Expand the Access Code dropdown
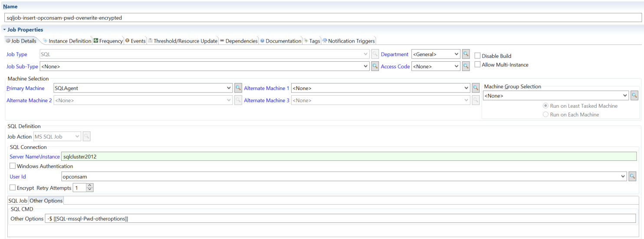Screen dimensions: 644x239 pyautogui.click(x=456, y=66)
